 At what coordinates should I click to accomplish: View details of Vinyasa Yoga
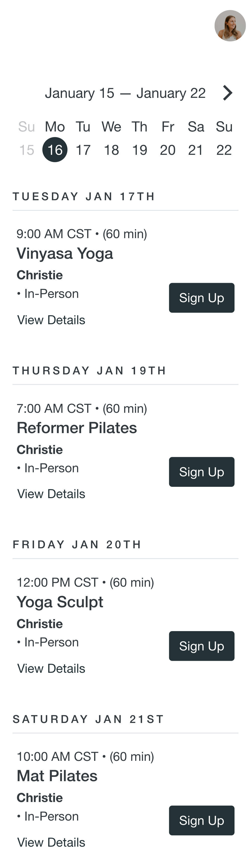tap(51, 320)
